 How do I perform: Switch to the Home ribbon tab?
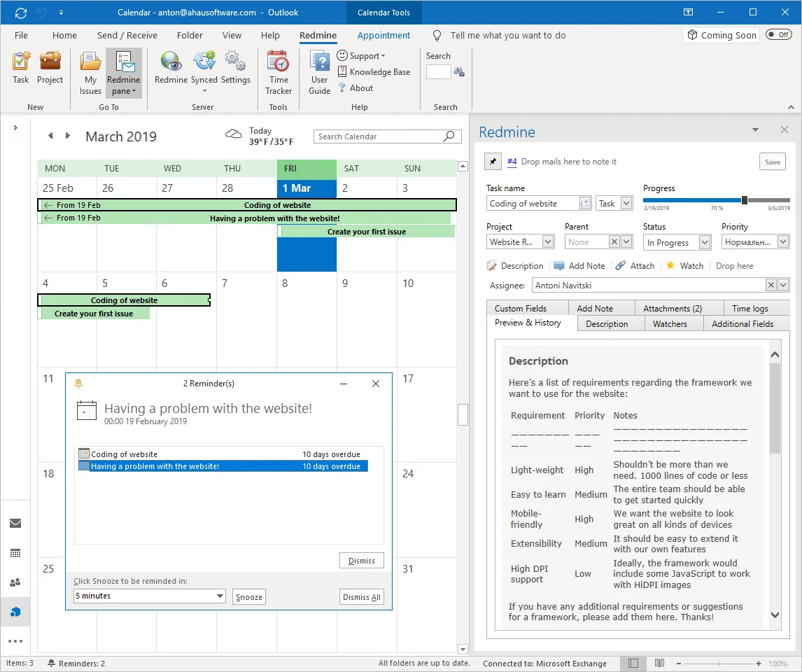click(x=64, y=35)
